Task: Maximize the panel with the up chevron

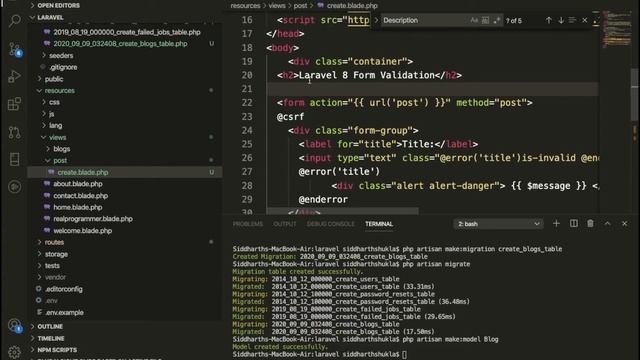Action: click(x=607, y=224)
